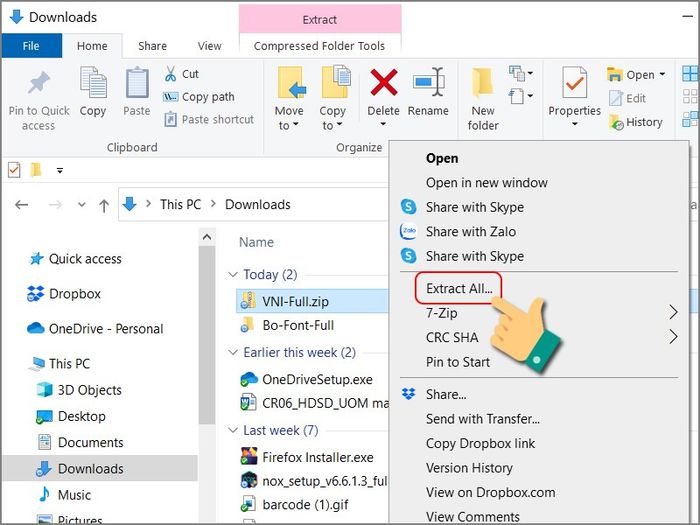Image resolution: width=700 pixels, height=525 pixels.
Task: Click the Name column header
Action: (256, 242)
